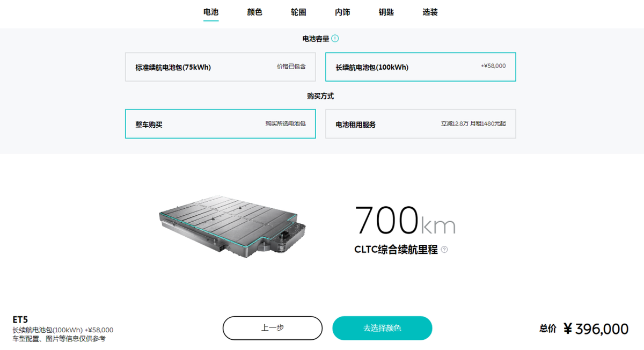
Task: Click the 立减12.8万 月租1480元起 text
Action: (x=473, y=123)
